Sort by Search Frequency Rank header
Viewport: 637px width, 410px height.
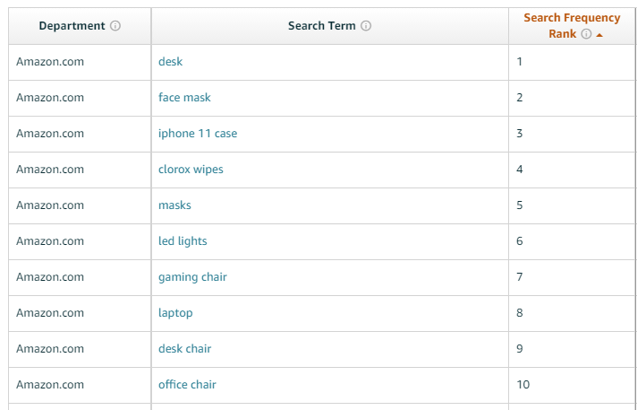[x=572, y=26]
